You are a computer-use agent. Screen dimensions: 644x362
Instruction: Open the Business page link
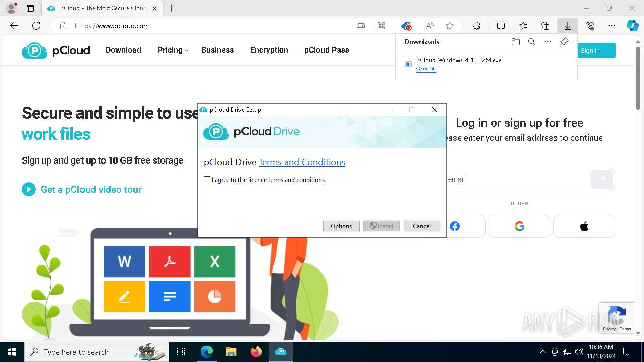tap(217, 50)
